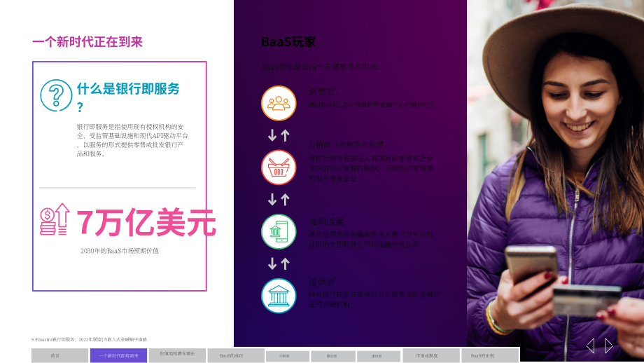The width and height of the screenshot is (644, 363).
Task: Open the 市场成熟度 tab
Action: (431, 355)
